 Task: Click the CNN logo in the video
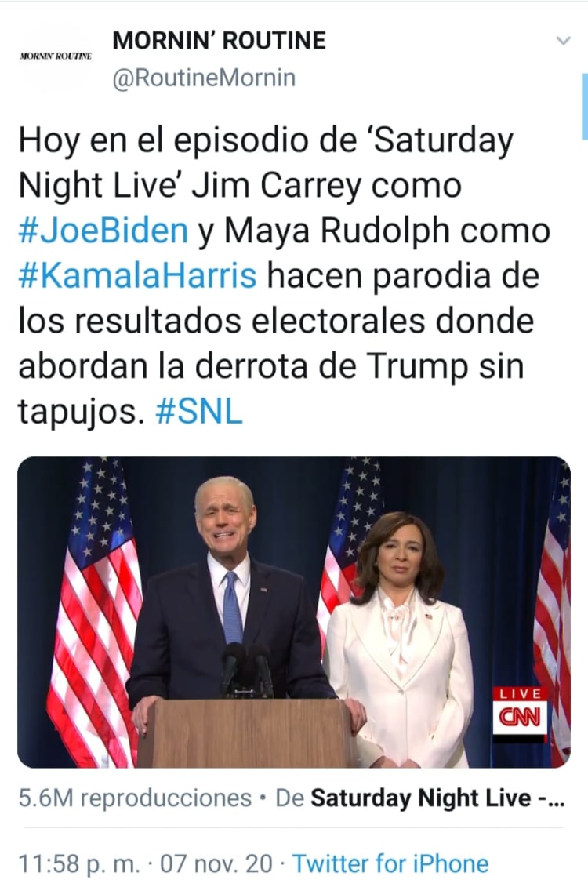point(520,718)
